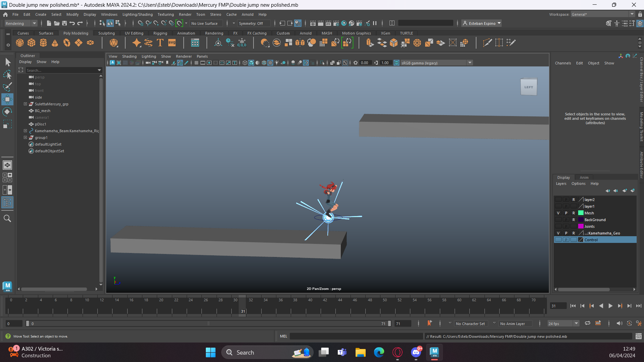Switch to the Rigging shelf tab

point(160,33)
